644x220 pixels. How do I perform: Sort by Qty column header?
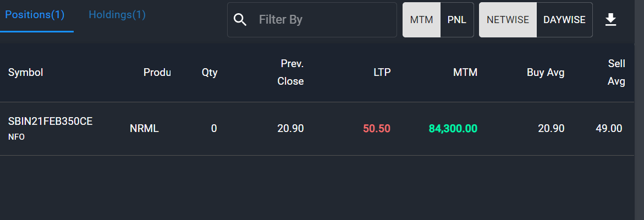click(x=210, y=73)
